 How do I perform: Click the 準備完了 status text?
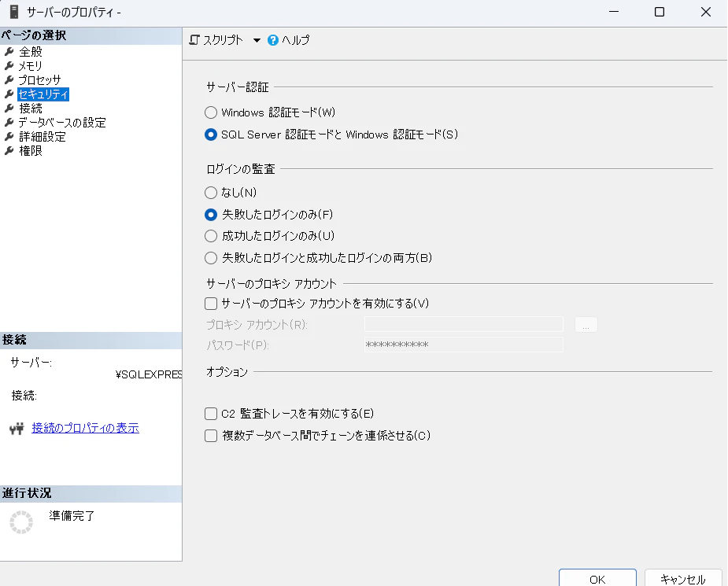(72, 515)
